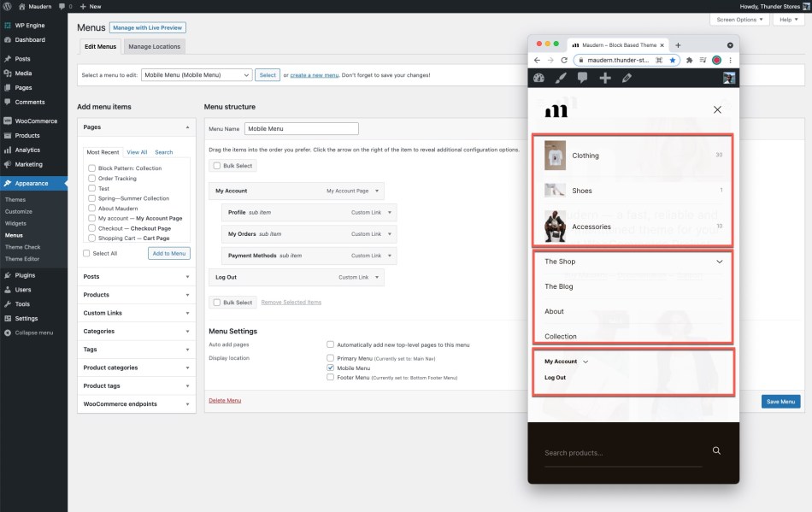Click browser back arrow in preview window
Viewport: 812px width, 512px height.
coord(537,60)
